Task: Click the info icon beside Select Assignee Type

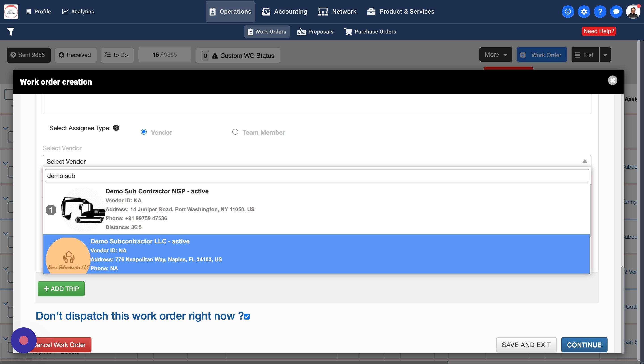Action: pos(116,128)
